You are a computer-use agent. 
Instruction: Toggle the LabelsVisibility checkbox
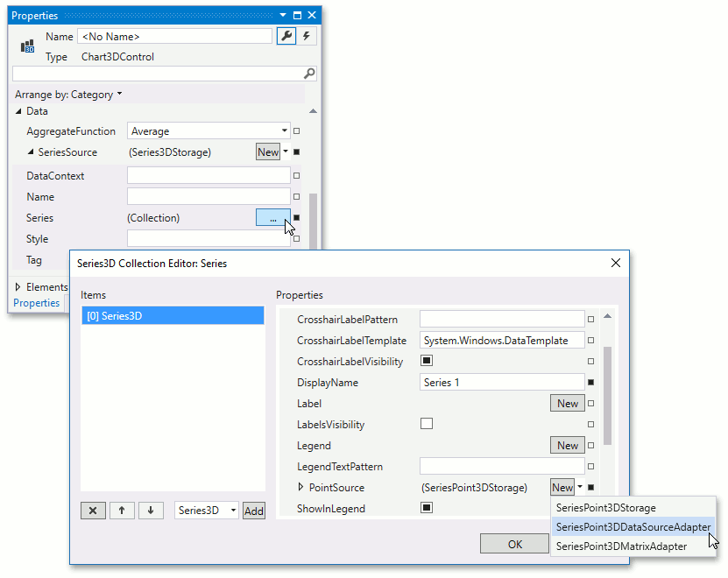(x=427, y=423)
